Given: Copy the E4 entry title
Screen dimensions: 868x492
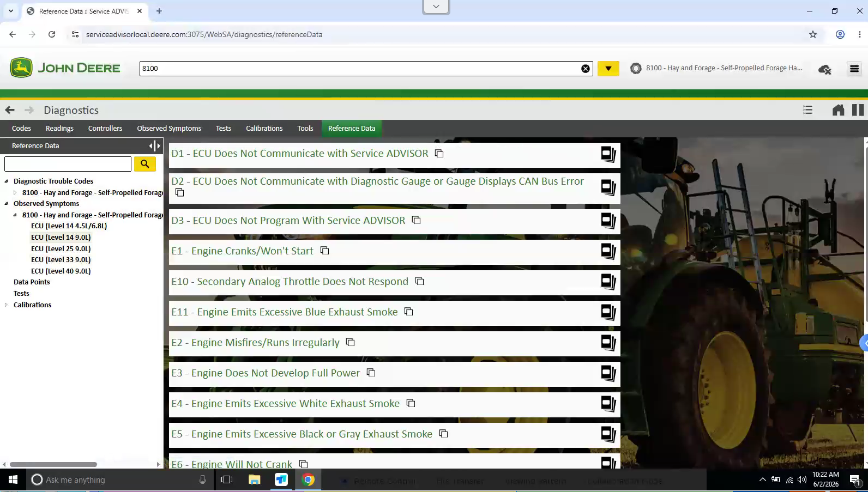Looking at the screenshot, I should click(x=411, y=403).
